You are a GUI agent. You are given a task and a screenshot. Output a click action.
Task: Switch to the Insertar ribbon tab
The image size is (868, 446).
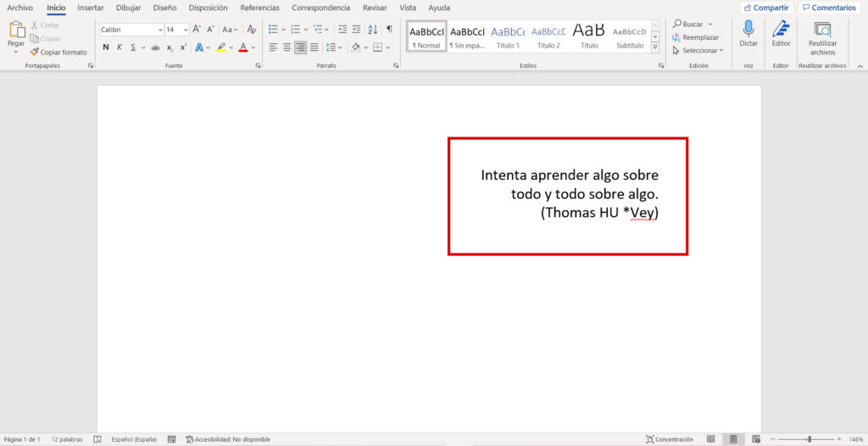pyautogui.click(x=91, y=8)
